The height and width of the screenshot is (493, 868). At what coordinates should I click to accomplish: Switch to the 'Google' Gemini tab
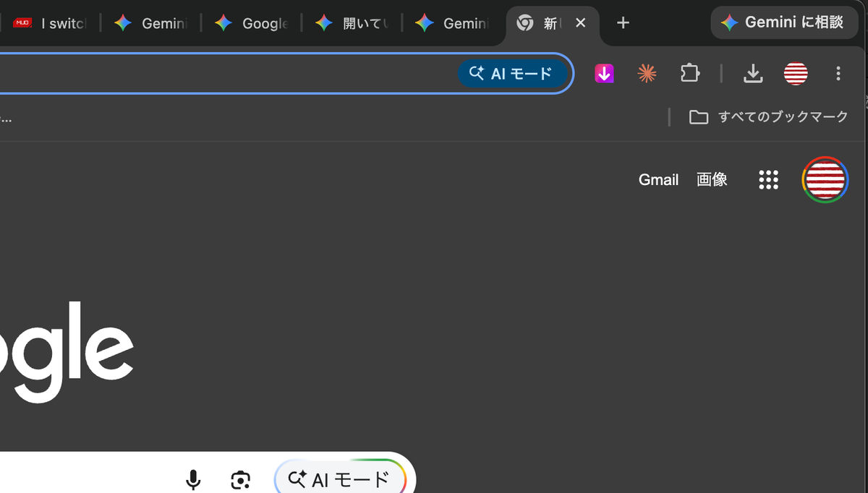251,23
